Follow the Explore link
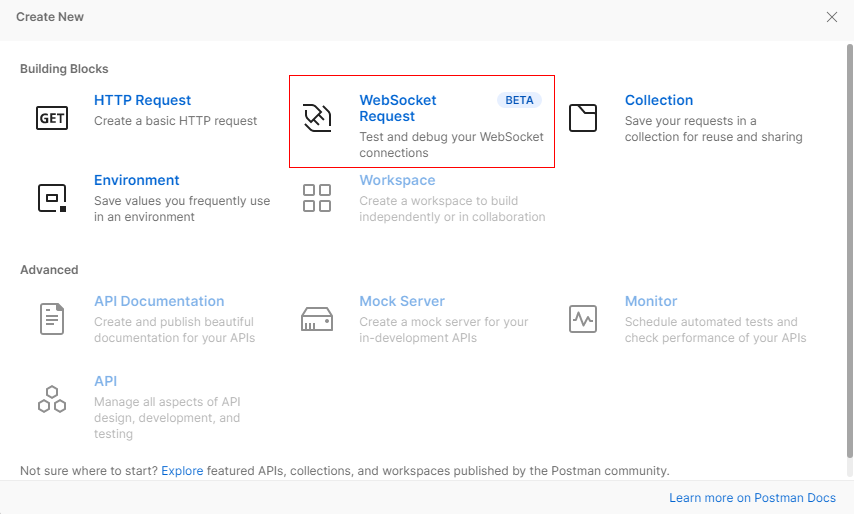The height and width of the screenshot is (514, 854). pos(182,470)
